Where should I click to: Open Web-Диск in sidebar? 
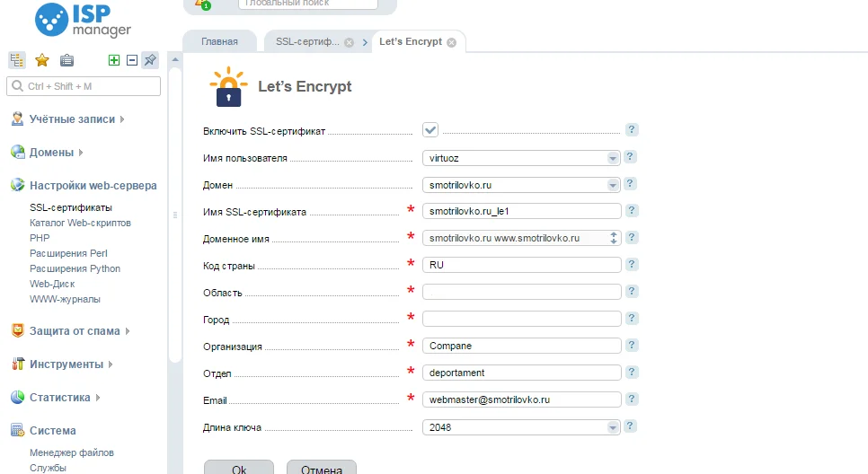pyautogui.click(x=52, y=284)
